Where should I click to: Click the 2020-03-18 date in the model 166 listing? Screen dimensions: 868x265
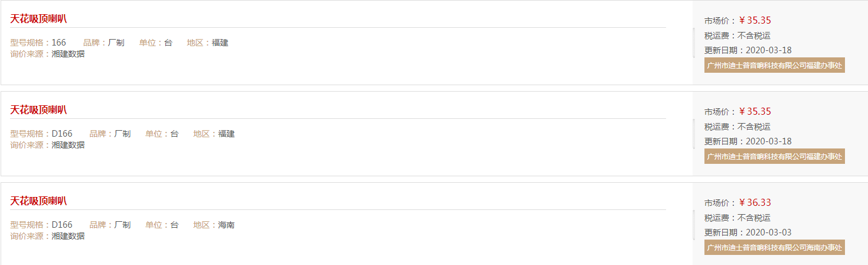pyautogui.click(x=769, y=50)
